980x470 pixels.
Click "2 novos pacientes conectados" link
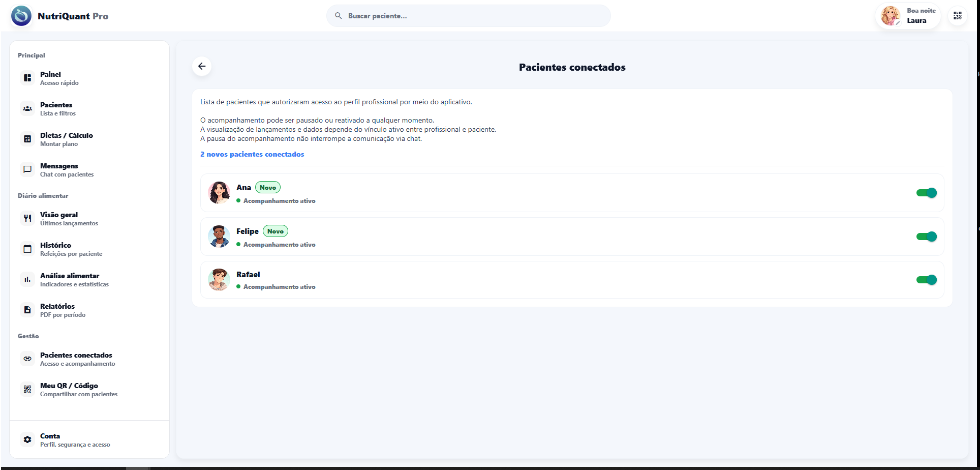tap(252, 154)
